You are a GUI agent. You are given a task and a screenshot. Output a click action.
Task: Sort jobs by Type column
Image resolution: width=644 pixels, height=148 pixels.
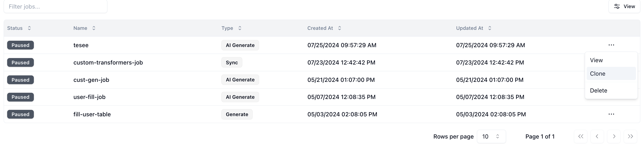click(x=231, y=28)
